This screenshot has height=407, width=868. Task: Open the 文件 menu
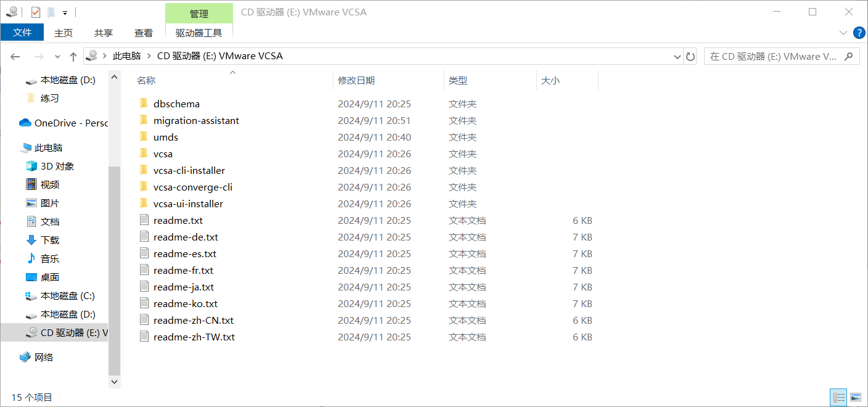(22, 33)
